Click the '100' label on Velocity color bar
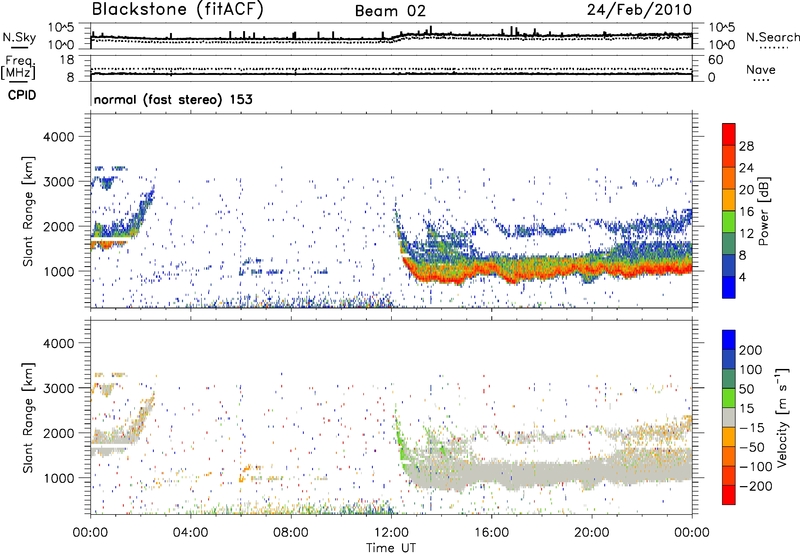The height and width of the screenshot is (554, 800). point(751,370)
